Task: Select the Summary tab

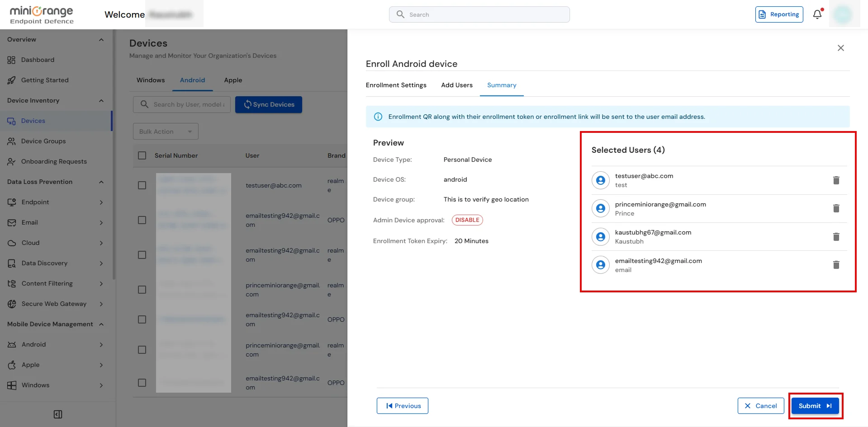Action: click(x=502, y=85)
